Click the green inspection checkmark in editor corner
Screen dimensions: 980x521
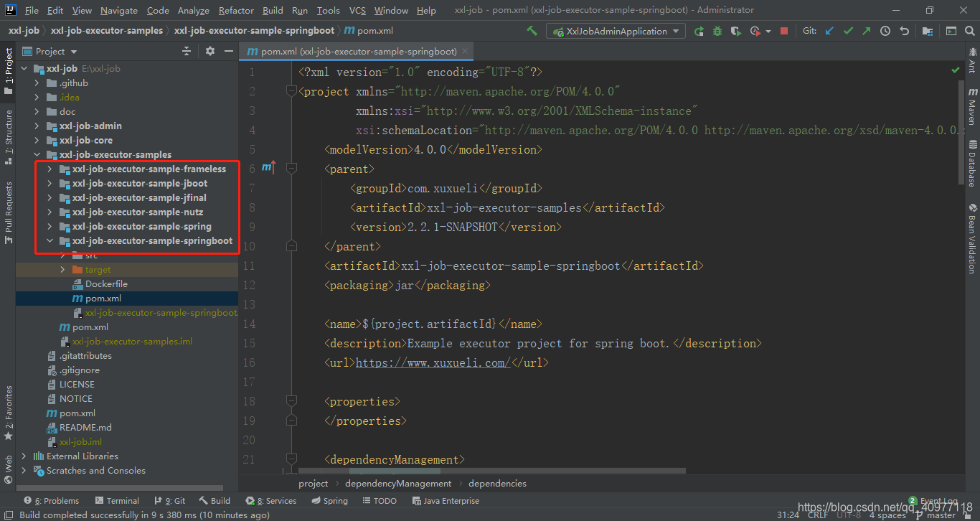[x=956, y=70]
